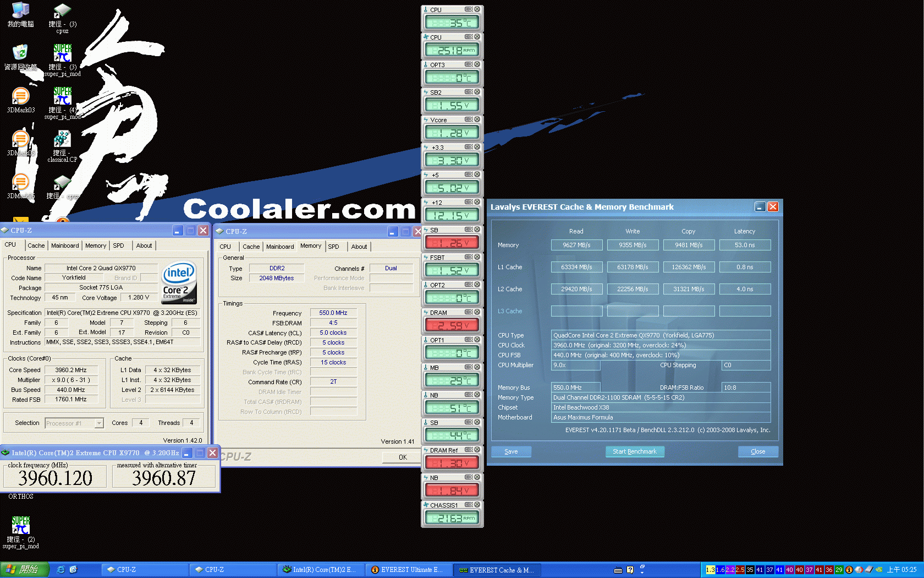Click the memory Frequency 550.0 MHz field
This screenshot has width=924, height=578.
[x=333, y=313]
